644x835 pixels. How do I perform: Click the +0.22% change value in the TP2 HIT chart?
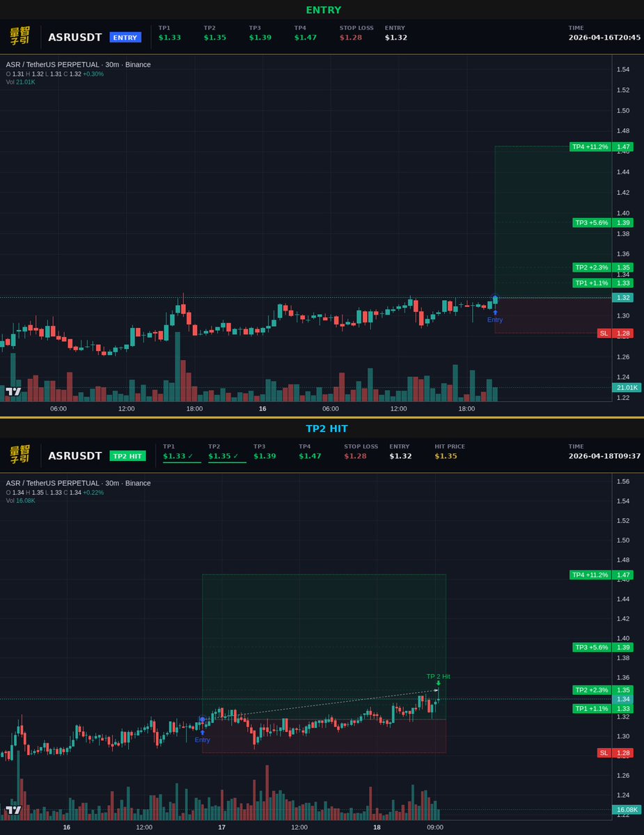pos(93,492)
